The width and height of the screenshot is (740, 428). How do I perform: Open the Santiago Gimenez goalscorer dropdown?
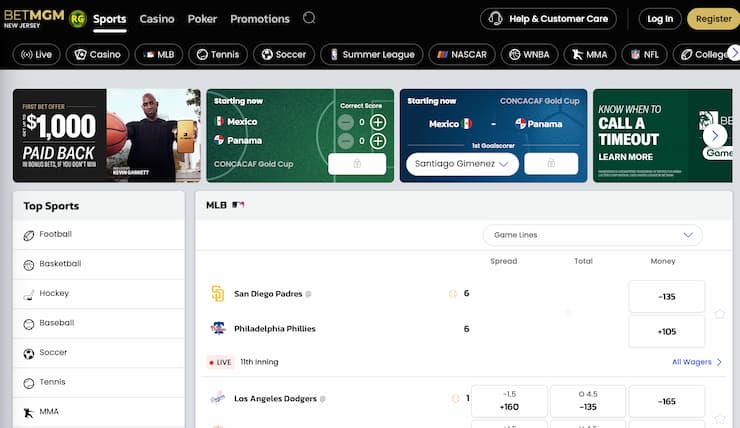[462, 164]
